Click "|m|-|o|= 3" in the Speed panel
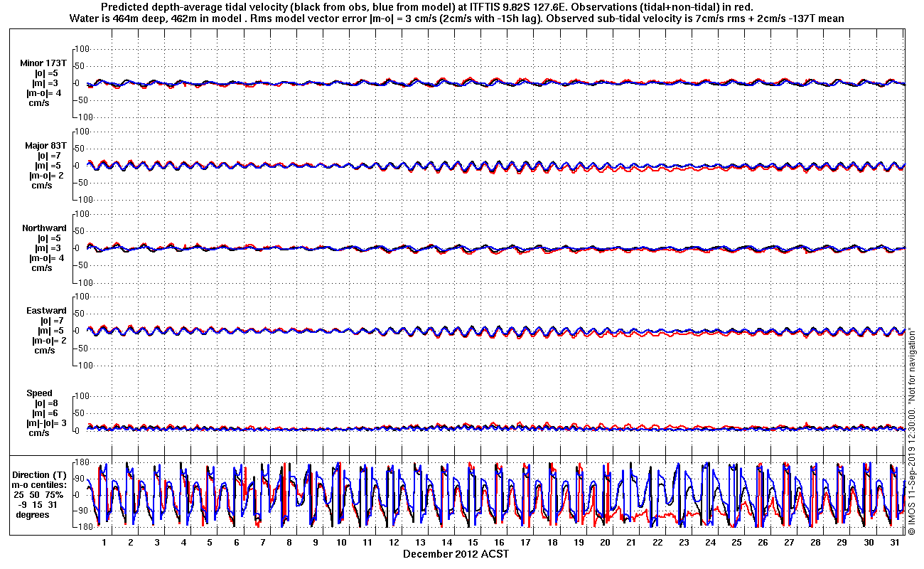 click(x=46, y=423)
